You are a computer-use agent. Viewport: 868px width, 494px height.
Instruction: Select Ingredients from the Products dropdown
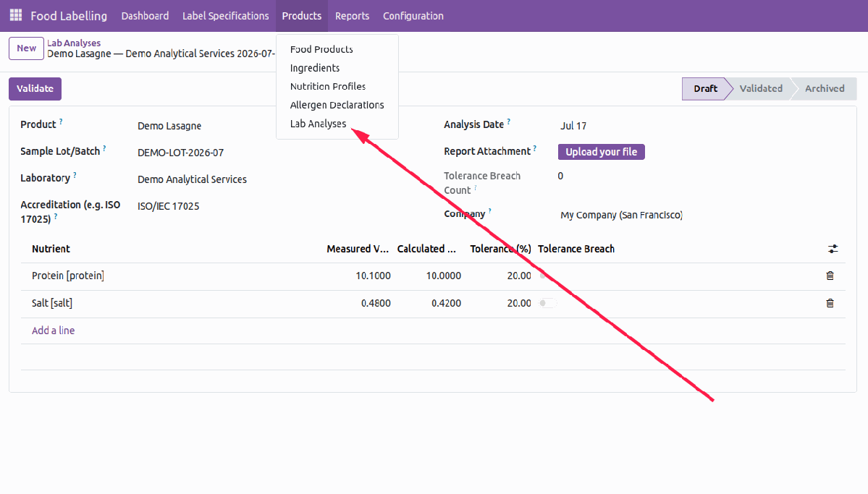pyautogui.click(x=315, y=68)
